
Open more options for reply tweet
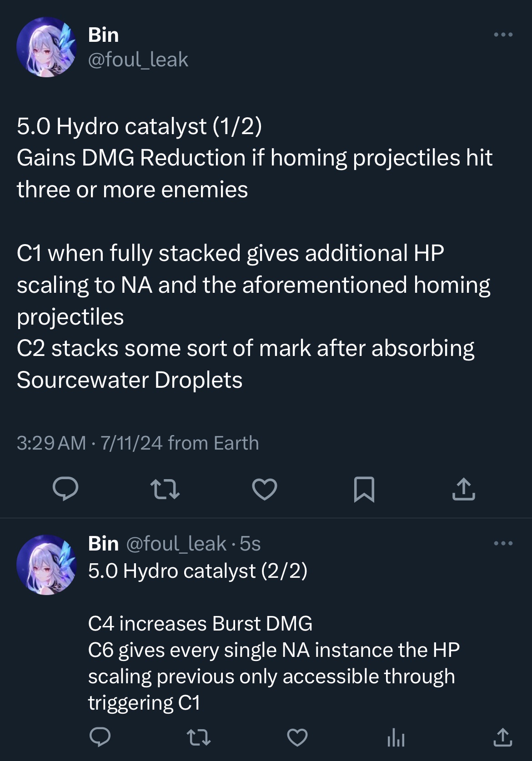click(x=503, y=543)
